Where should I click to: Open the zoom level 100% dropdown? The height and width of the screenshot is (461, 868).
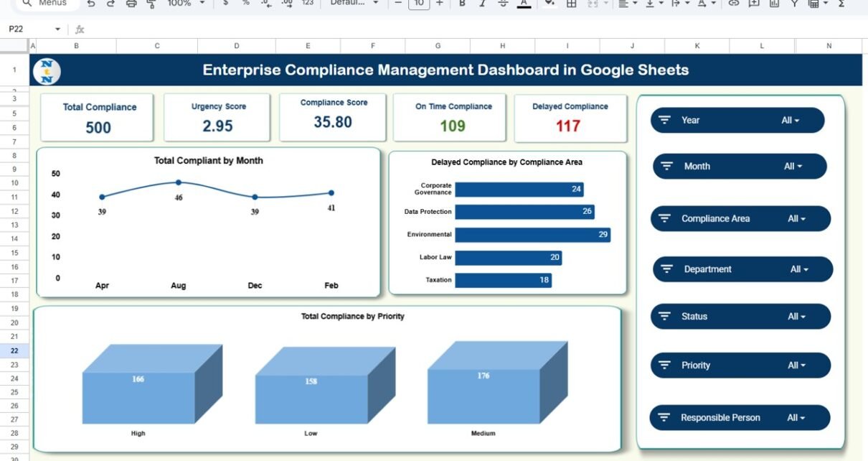(186, 4)
